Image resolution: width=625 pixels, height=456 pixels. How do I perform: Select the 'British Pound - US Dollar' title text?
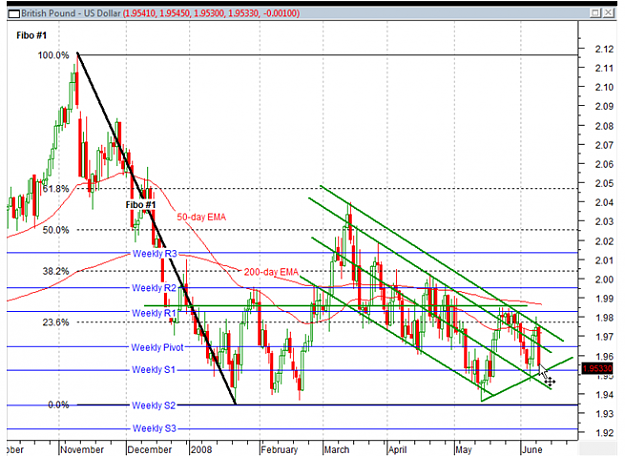point(71,13)
